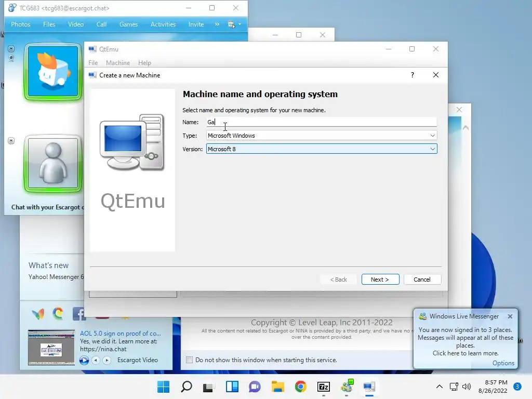532x399 pixels.
Task: Click the MSN butterfly icon
Action: pyautogui.click(x=38, y=314)
